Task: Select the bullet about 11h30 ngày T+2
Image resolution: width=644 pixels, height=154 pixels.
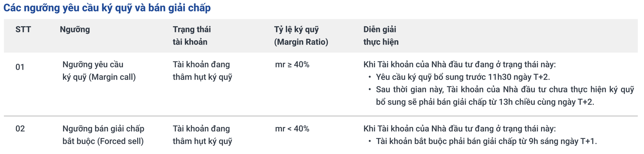Action: [463, 77]
